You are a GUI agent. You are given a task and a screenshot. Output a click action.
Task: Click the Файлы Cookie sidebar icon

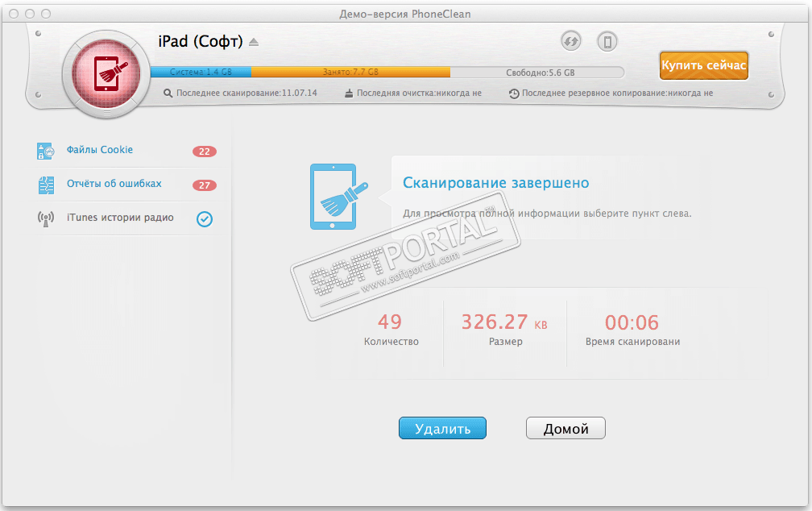point(46,151)
